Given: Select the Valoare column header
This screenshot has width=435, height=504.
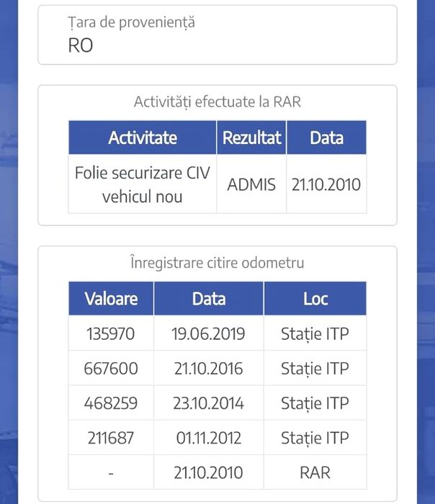Looking at the screenshot, I should (x=111, y=298).
